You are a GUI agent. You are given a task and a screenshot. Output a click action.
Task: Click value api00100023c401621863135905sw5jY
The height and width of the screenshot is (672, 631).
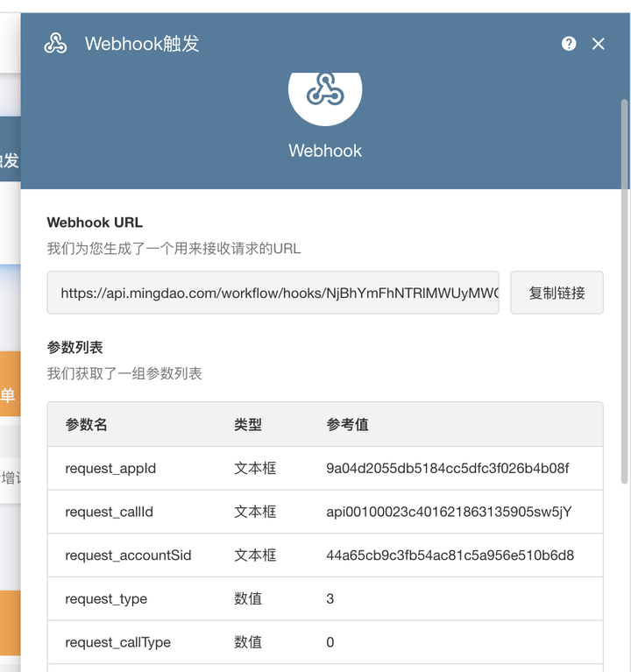449,512
